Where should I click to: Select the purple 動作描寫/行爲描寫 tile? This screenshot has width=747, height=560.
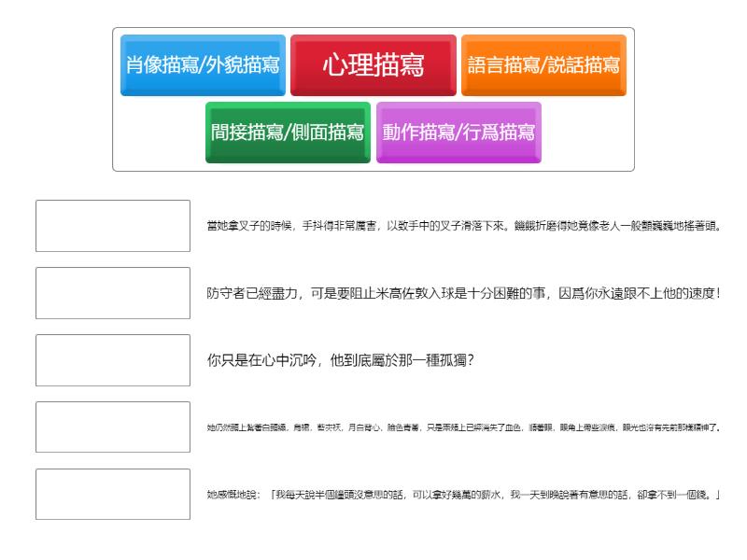point(458,132)
